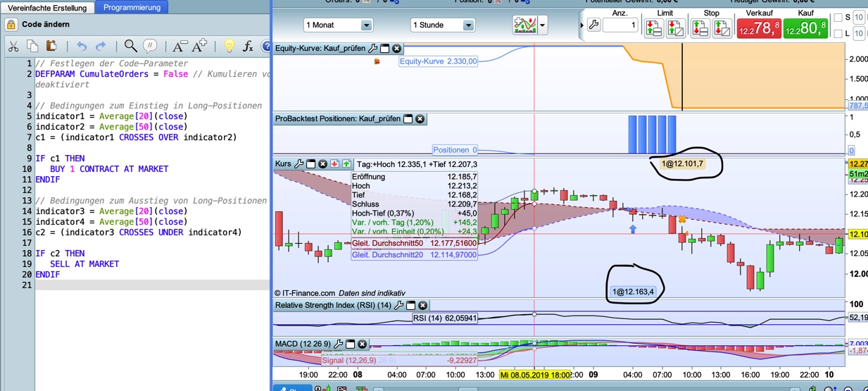This screenshot has height=391, width=868.
Task: Maximize the RSI panel
Action: click(410, 305)
